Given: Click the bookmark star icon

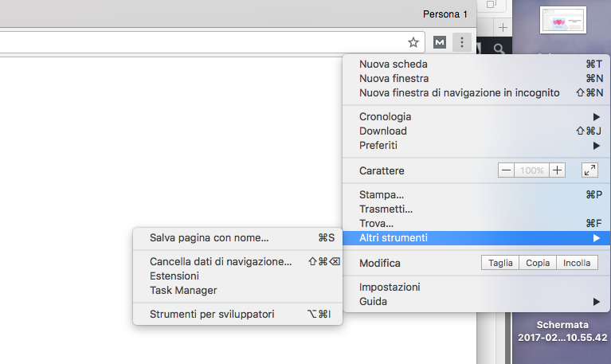Looking at the screenshot, I should click(413, 42).
